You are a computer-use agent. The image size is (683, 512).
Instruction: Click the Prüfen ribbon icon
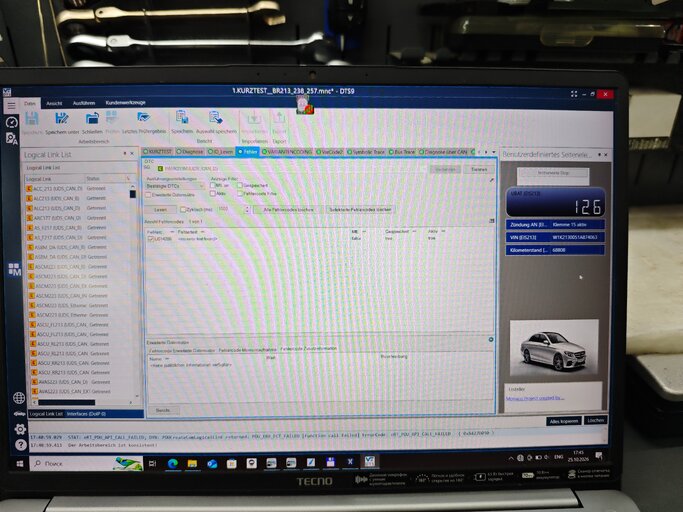click(x=112, y=118)
